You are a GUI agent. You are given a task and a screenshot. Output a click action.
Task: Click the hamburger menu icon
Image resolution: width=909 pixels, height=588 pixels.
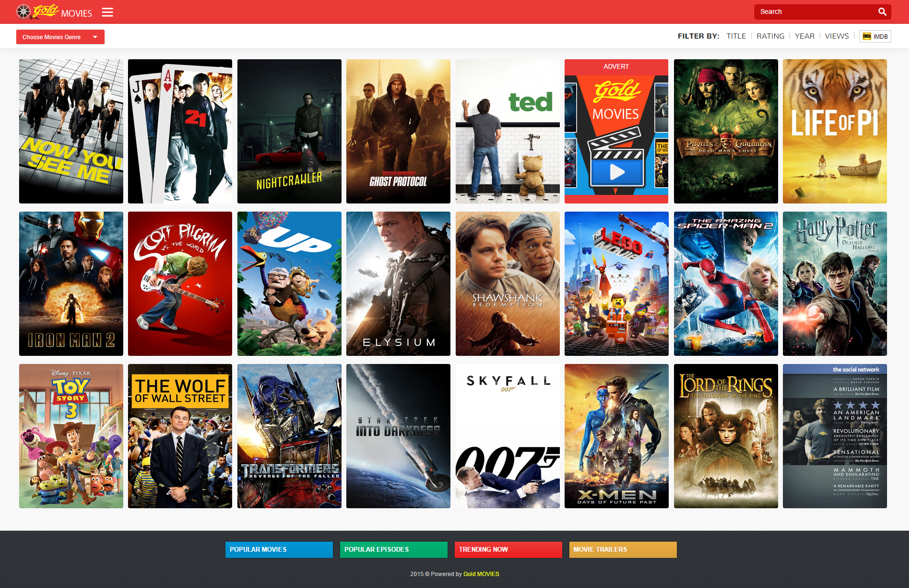click(107, 12)
